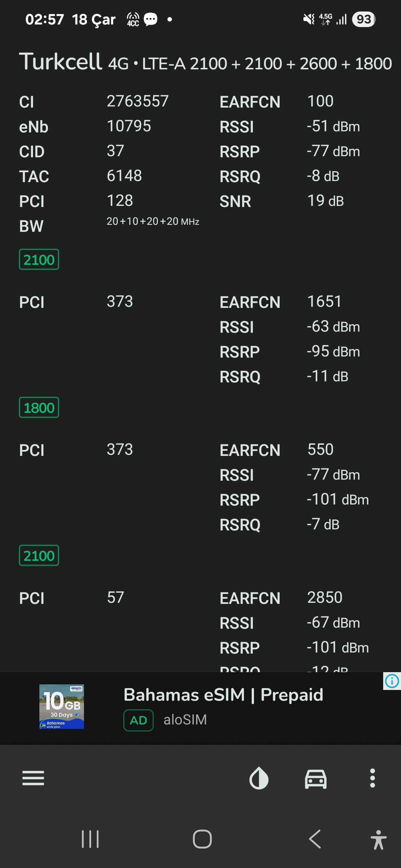Tap the muted sound status icon
The width and height of the screenshot is (401, 868).
pyautogui.click(x=309, y=19)
